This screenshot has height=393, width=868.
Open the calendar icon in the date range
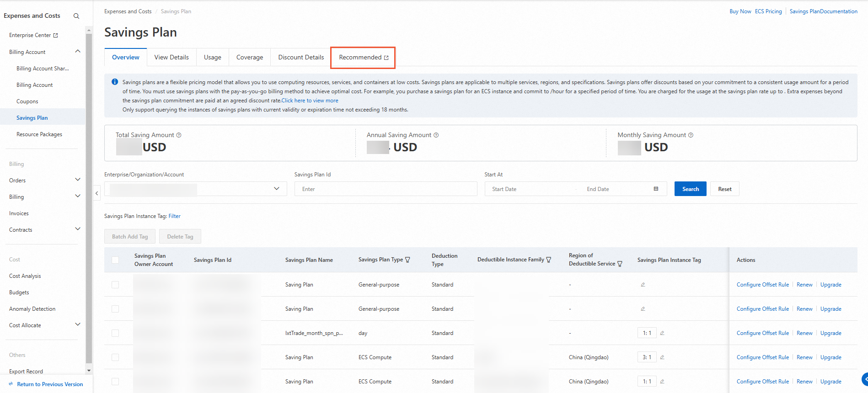[656, 189]
